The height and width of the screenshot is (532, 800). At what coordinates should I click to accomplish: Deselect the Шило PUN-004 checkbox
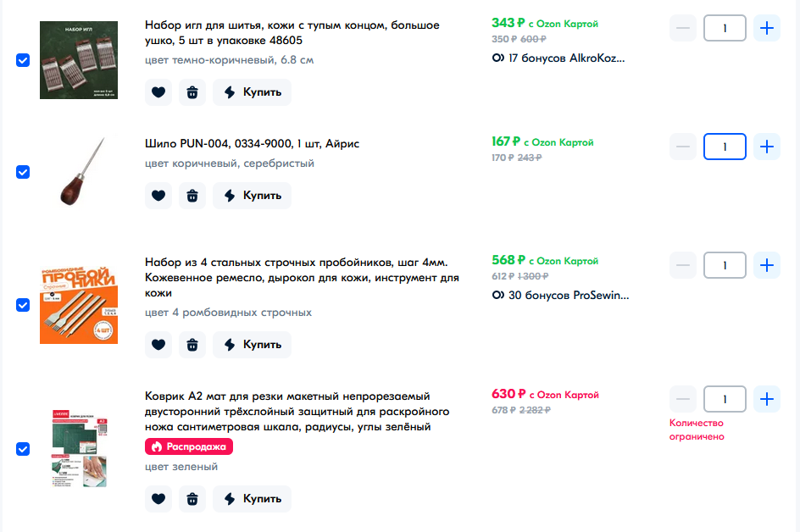tap(23, 172)
